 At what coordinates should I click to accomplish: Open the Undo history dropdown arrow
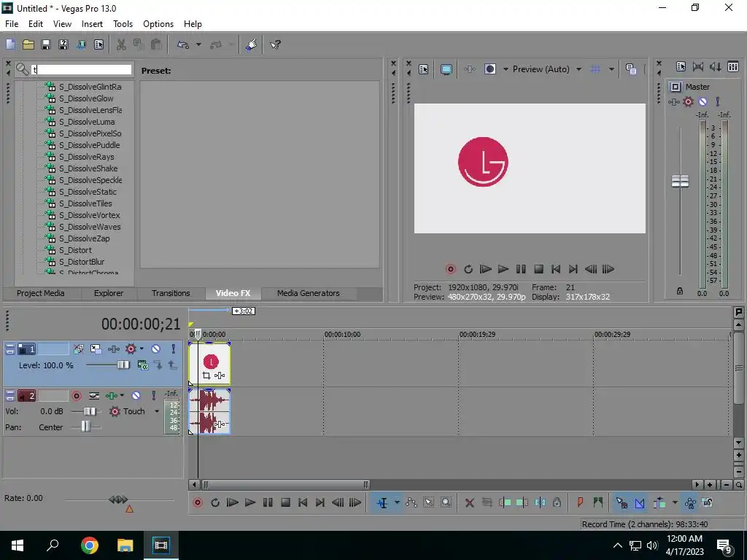(198, 44)
